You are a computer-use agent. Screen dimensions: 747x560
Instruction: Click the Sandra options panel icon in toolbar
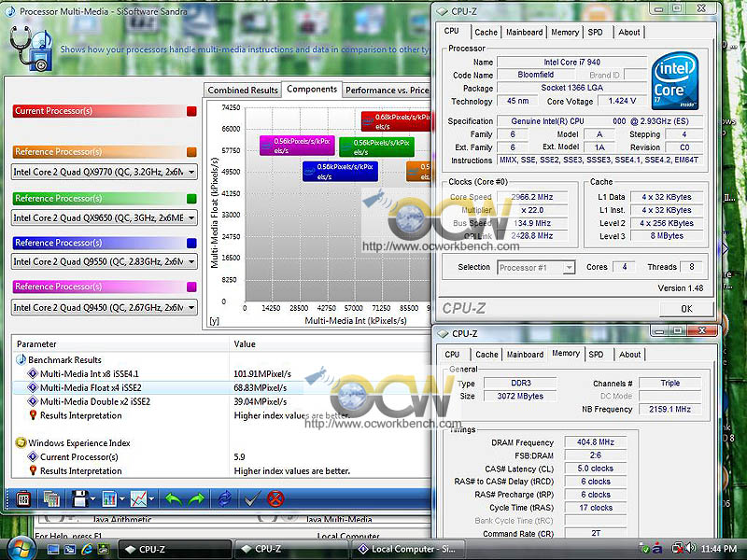point(22,499)
